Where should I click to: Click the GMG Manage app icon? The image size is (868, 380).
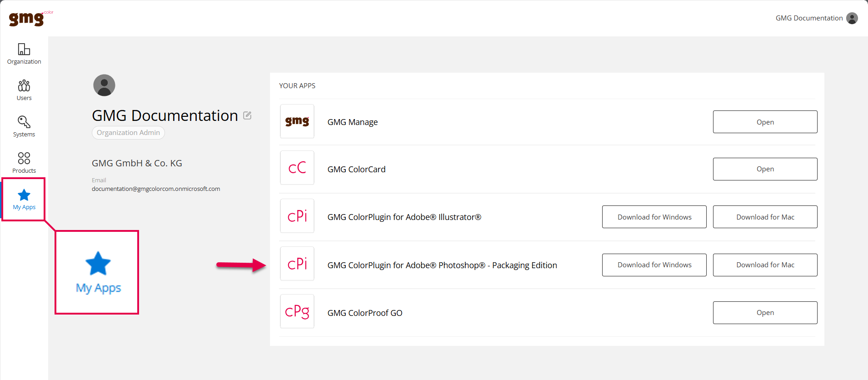(297, 121)
